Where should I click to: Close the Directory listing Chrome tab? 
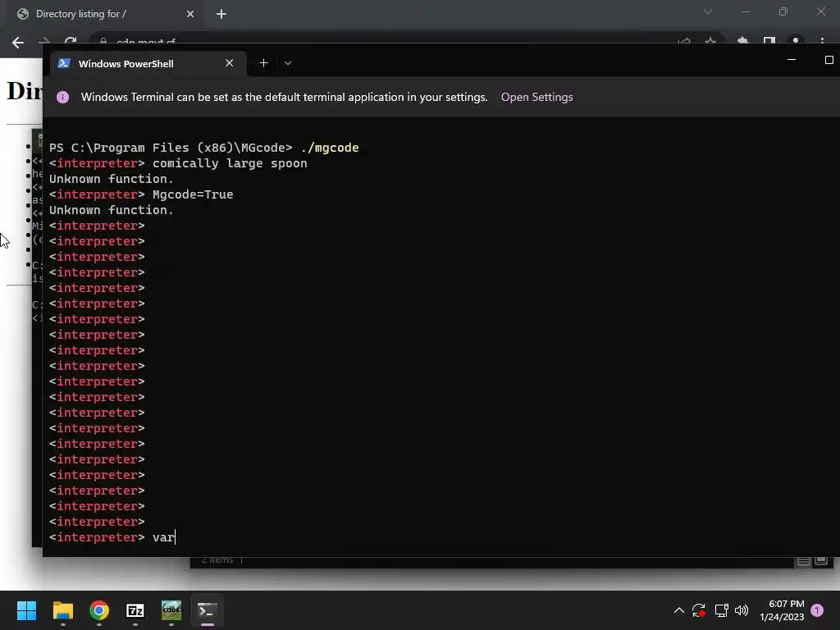[190, 14]
